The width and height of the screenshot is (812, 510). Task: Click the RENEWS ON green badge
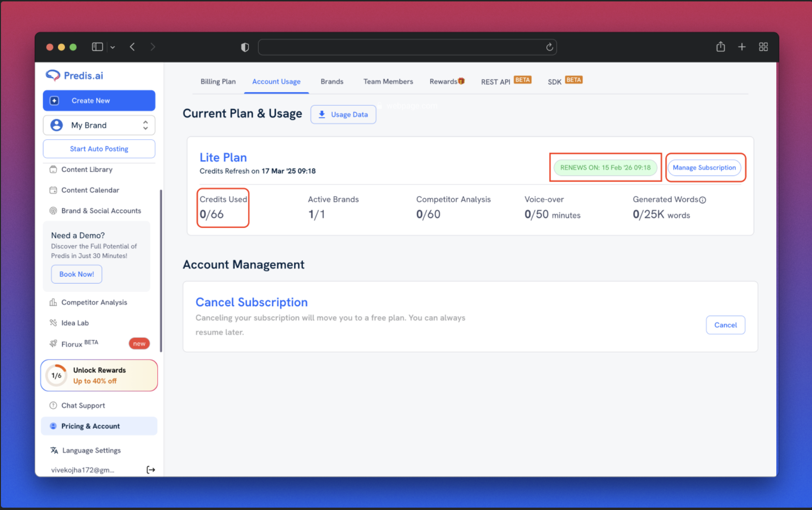click(x=605, y=167)
